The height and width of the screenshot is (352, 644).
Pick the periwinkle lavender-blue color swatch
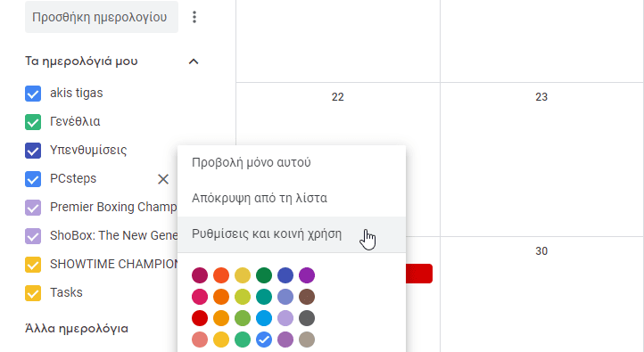coord(285,297)
